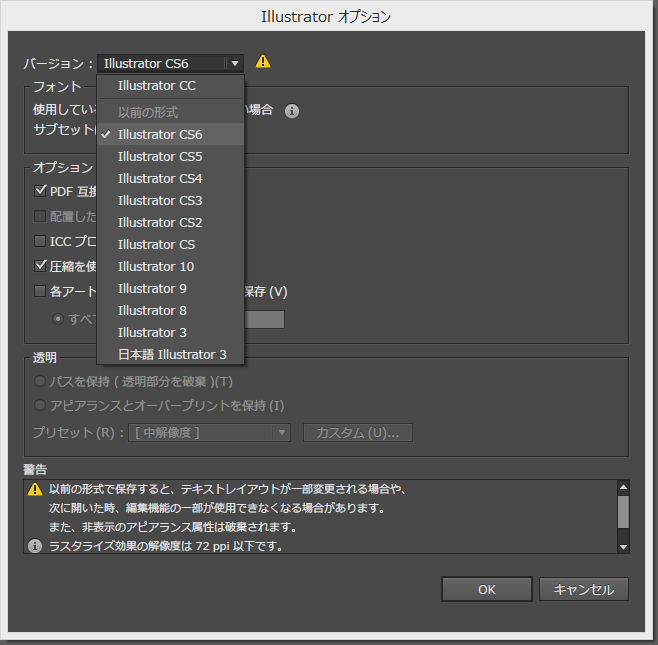Select Illustrator CS6 in the list
The width and height of the screenshot is (658, 645).
click(x=170, y=134)
